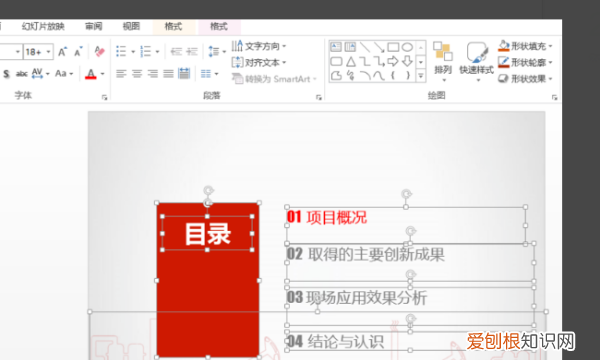The height and width of the screenshot is (360, 600).
Task: Pick the left brace shape
Action: coord(393,75)
